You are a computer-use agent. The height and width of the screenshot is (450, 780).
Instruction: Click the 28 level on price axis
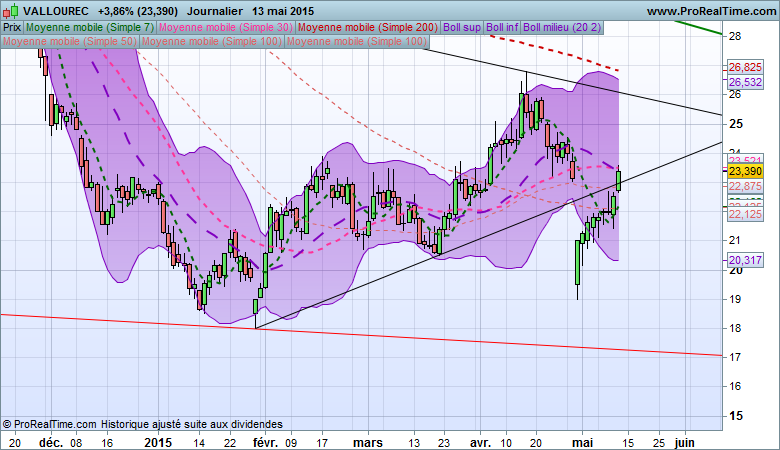tap(735, 36)
